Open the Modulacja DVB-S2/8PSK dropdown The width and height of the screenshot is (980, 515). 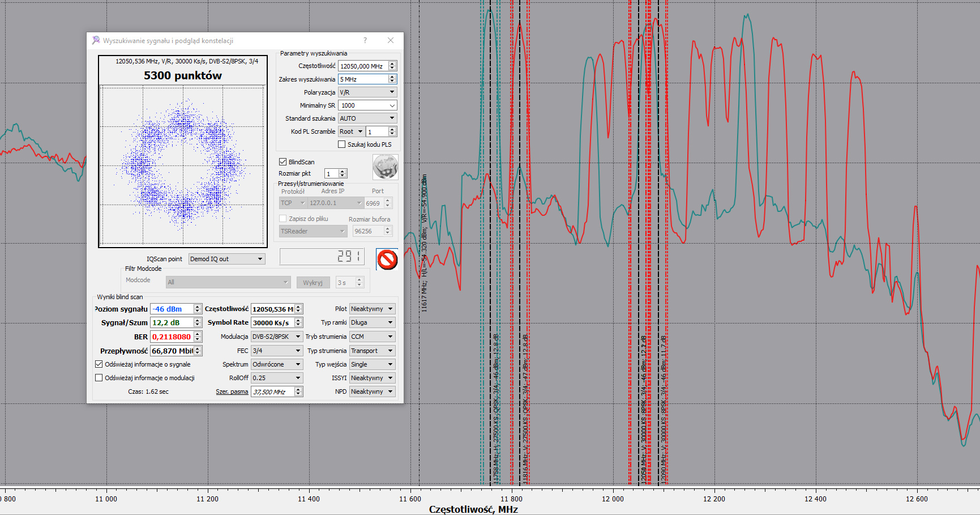pyautogui.click(x=277, y=337)
